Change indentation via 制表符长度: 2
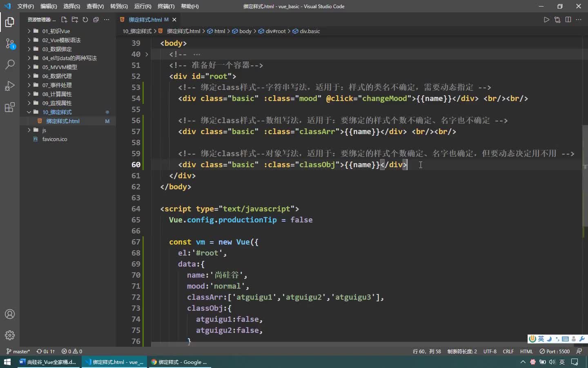This screenshot has width=588, height=368. pos(462,351)
